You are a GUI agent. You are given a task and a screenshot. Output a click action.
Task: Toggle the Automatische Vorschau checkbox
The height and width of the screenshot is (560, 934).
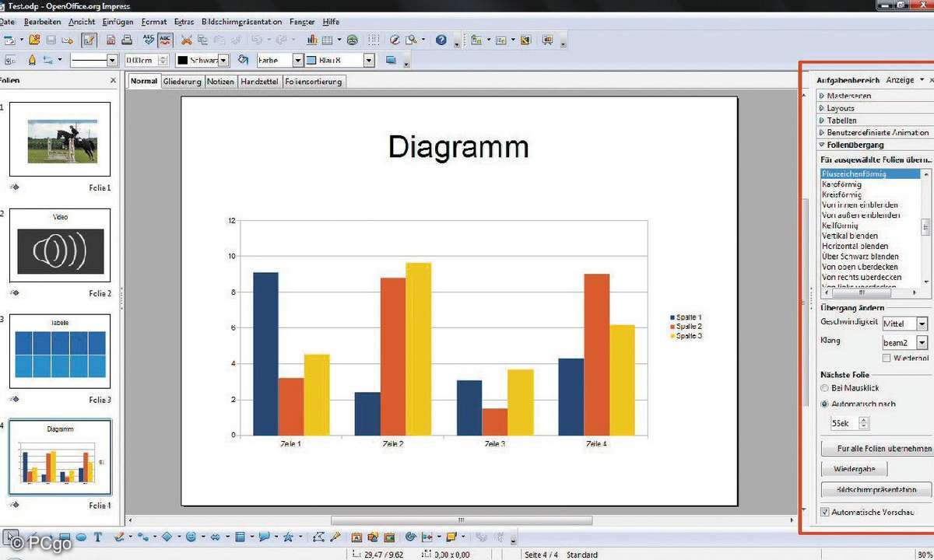(x=825, y=512)
